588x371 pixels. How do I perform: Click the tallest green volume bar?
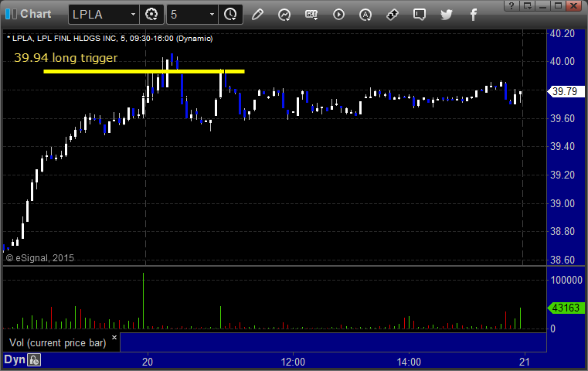[143, 301]
